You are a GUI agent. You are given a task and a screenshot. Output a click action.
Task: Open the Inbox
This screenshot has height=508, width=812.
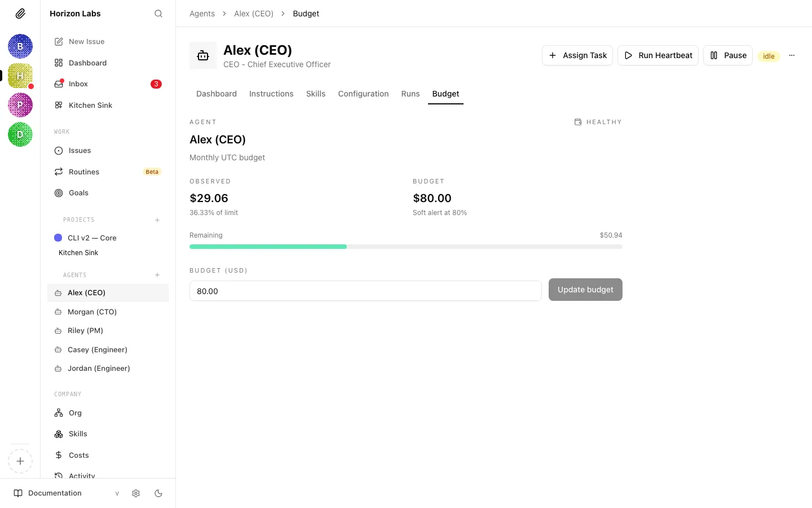click(x=108, y=84)
